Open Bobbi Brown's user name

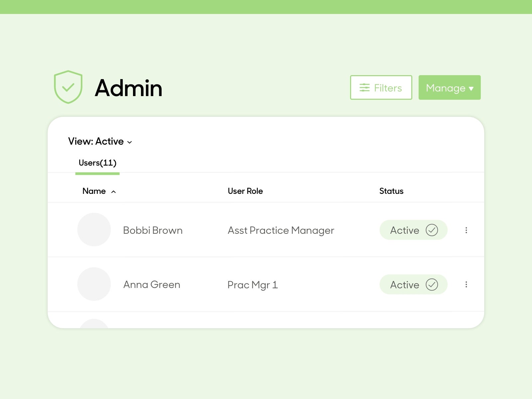point(153,230)
